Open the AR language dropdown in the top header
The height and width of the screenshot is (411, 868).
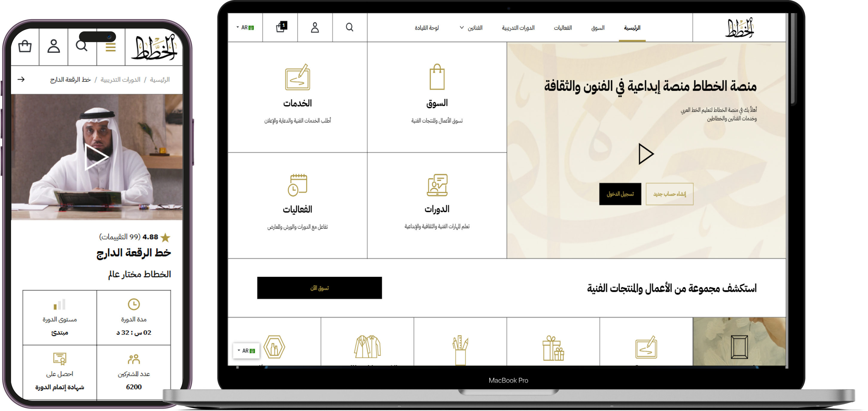click(x=245, y=27)
